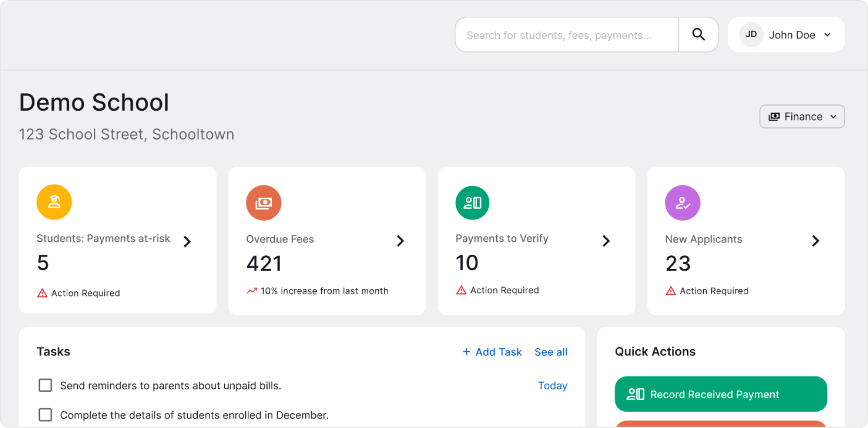Screen dimensions: 868x428
Task: Focus the search students, fees, payments field
Action: [567, 35]
